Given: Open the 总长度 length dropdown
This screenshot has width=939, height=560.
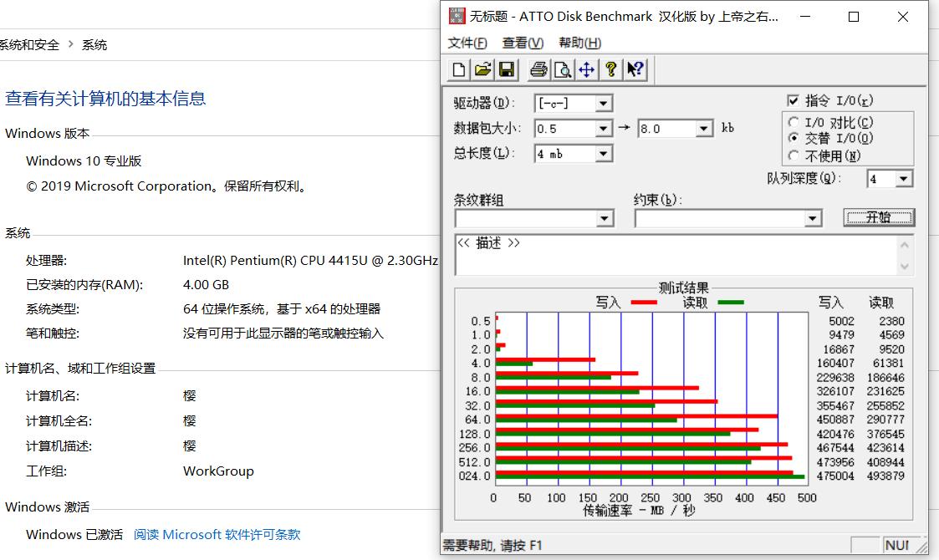Looking at the screenshot, I should pos(603,153).
